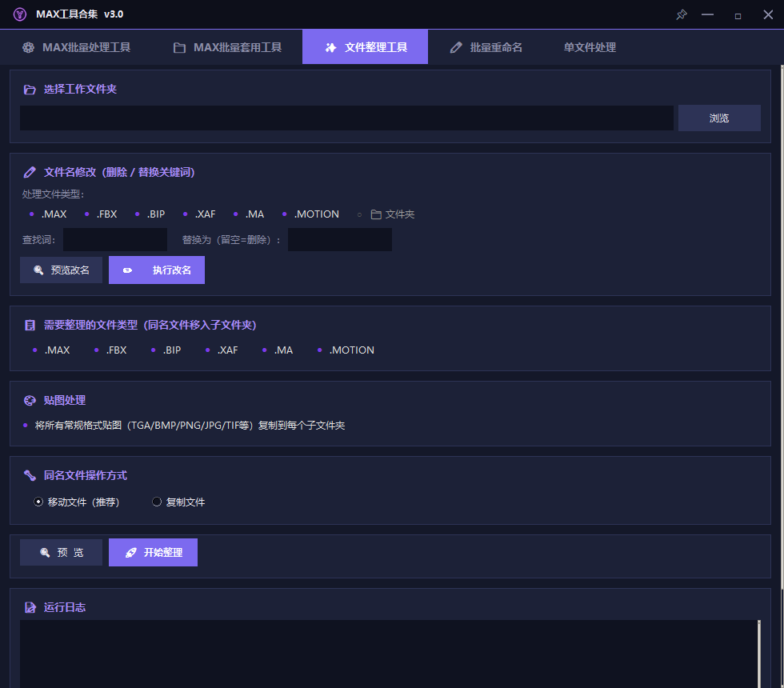Click the 开始整理 start button
Image resolution: width=784 pixels, height=688 pixels.
point(153,552)
